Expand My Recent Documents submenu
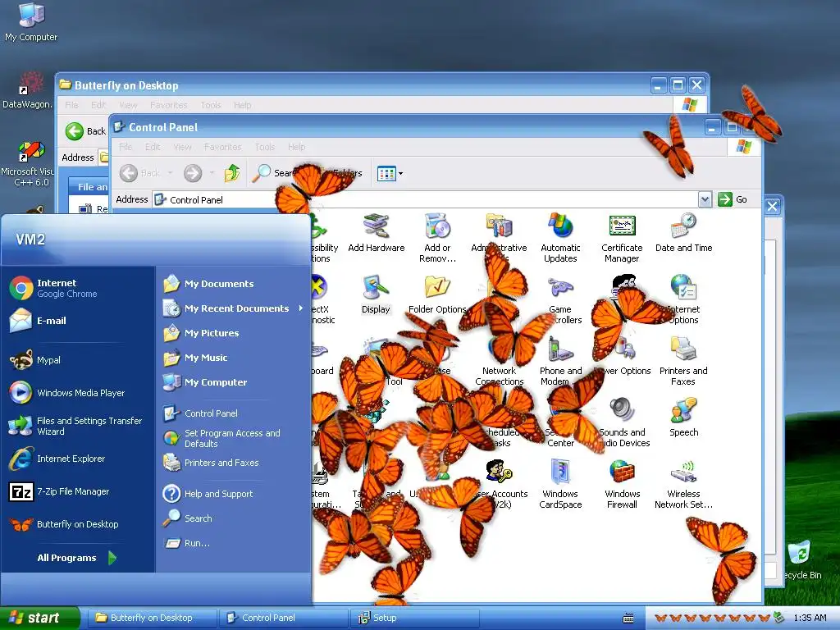Viewport: 840px width, 630px height. 234,308
